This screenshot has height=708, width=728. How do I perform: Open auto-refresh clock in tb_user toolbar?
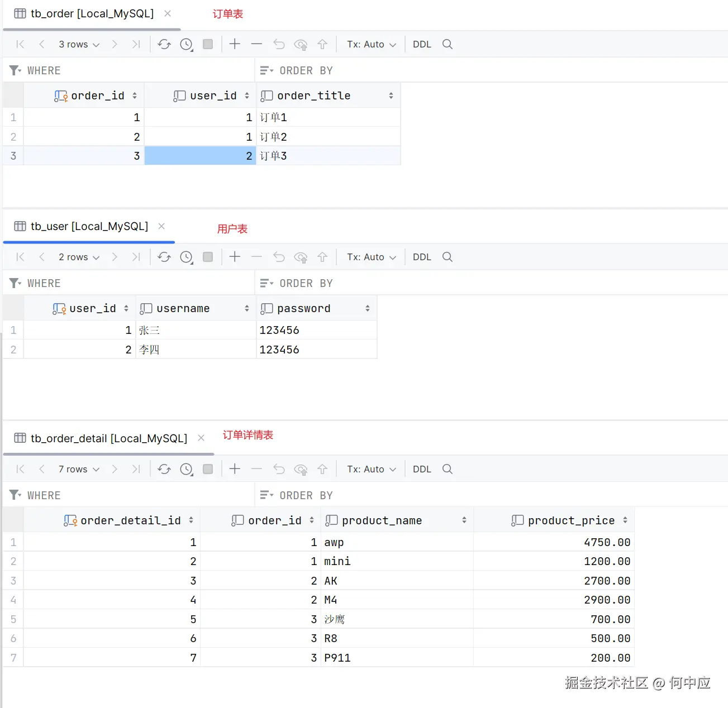tap(187, 257)
